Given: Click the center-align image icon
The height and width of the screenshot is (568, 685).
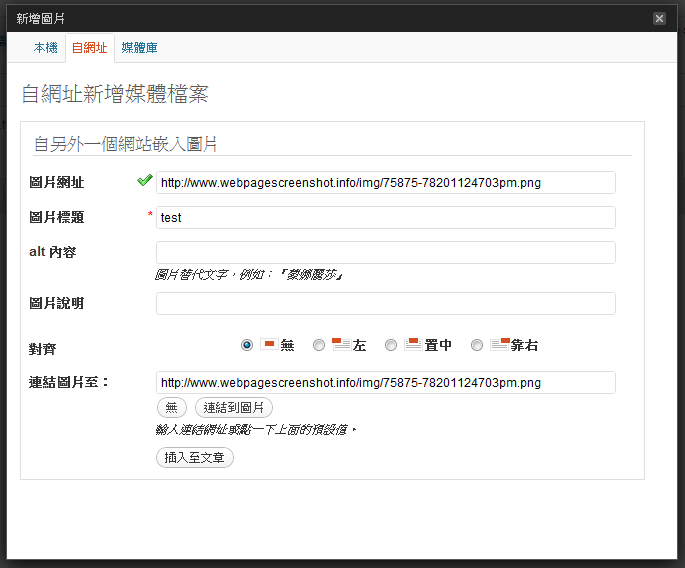Looking at the screenshot, I should pyautogui.click(x=412, y=344).
